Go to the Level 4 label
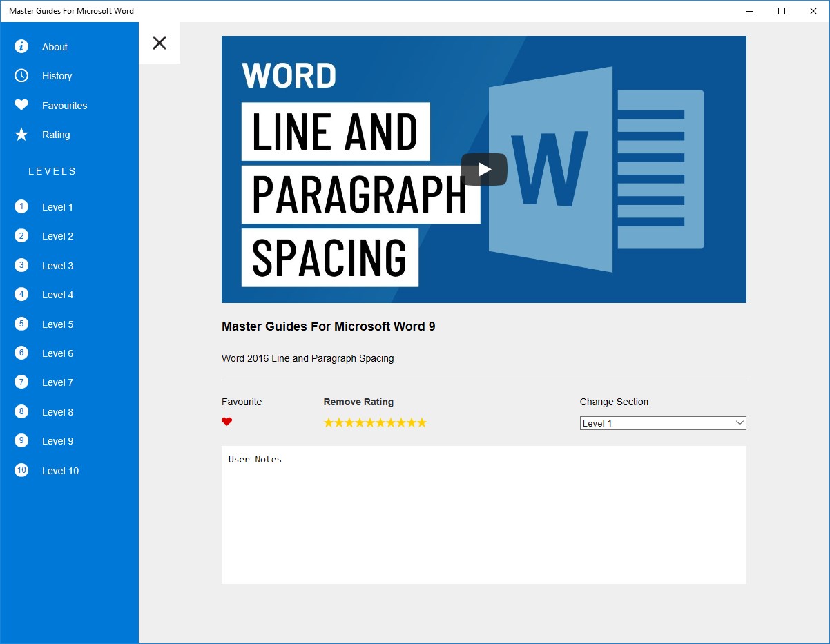 click(57, 295)
